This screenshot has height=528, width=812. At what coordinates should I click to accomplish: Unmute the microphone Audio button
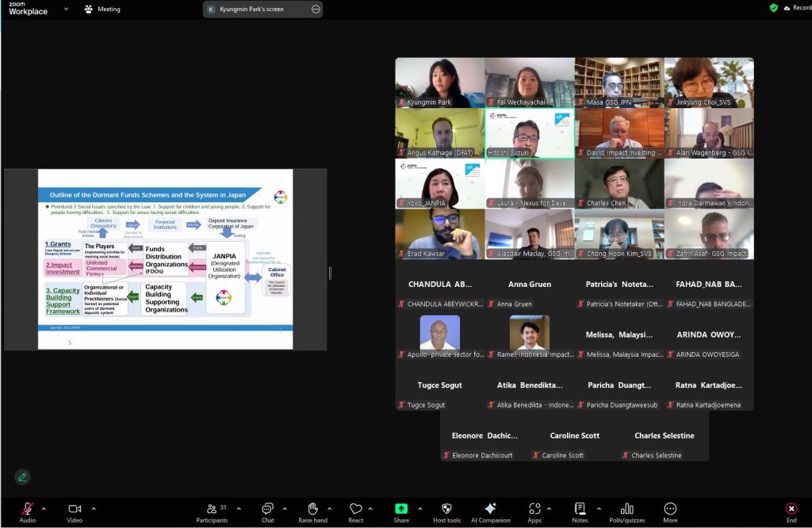pyautogui.click(x=27, y=509)
